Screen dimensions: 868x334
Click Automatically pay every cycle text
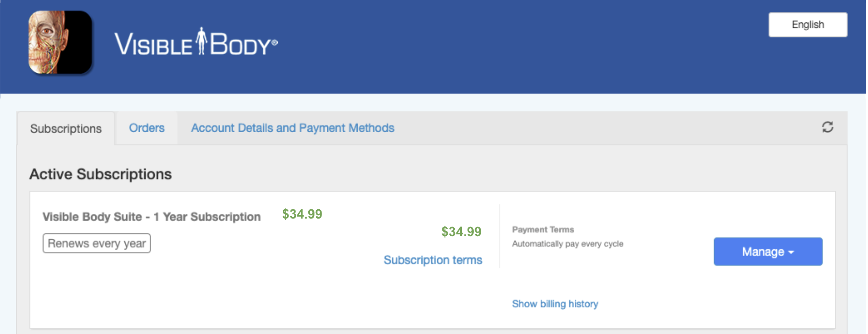568,244
